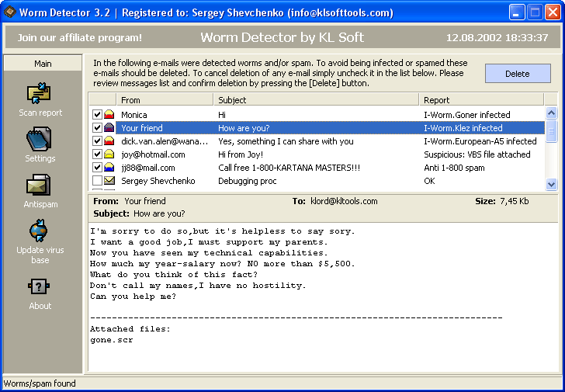565x392 pixels.
Task: Uncheck the Monica email checkbox
Action: tap(97, 115)
